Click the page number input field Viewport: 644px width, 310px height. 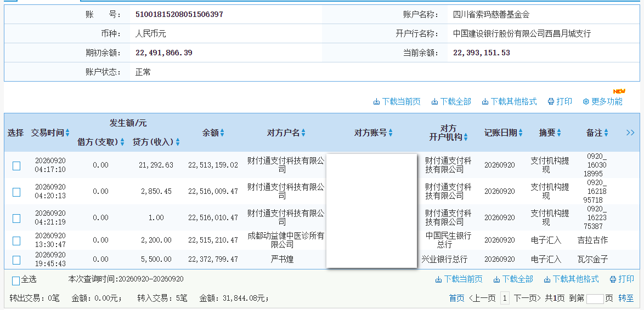595,298
